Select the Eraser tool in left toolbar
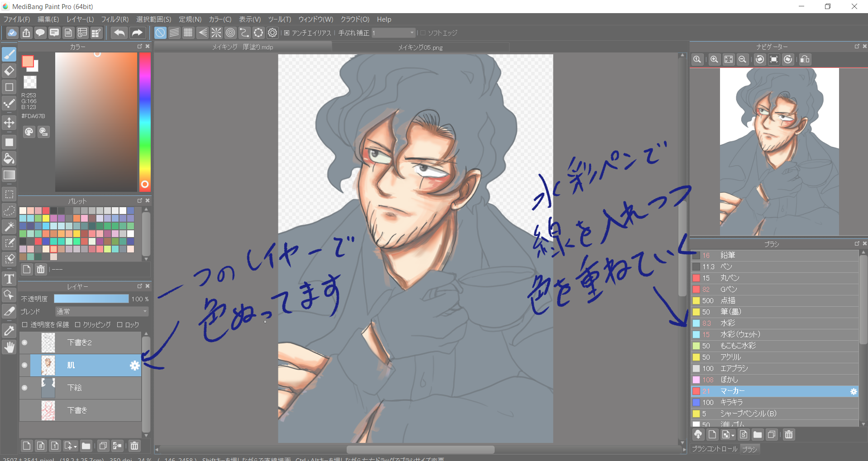 9,71
